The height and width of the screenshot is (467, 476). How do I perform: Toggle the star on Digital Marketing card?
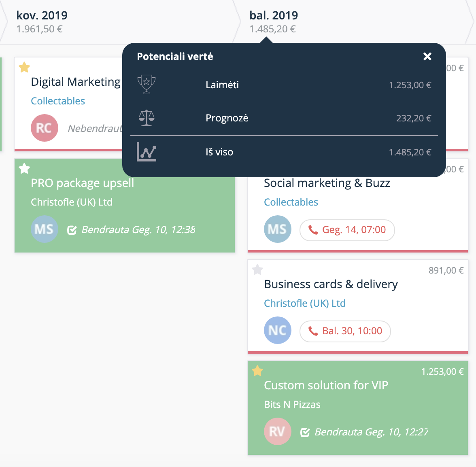(24, 67)
